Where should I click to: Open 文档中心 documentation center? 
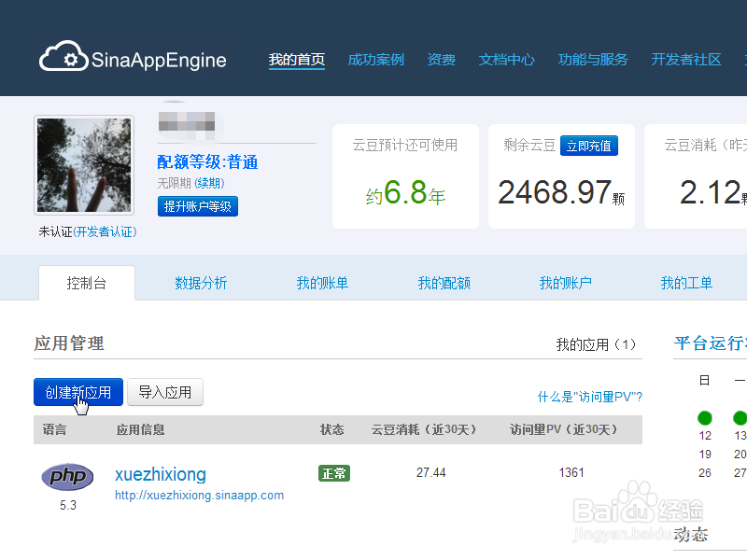506,60
